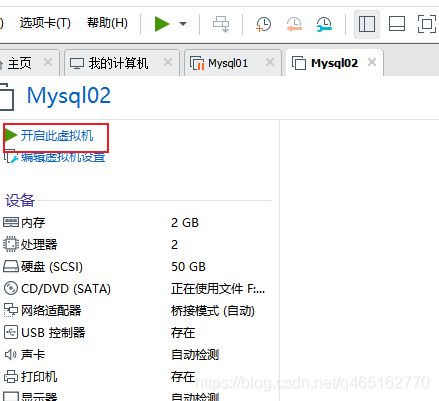Select the 声卡 device row

tap(137, 354)
